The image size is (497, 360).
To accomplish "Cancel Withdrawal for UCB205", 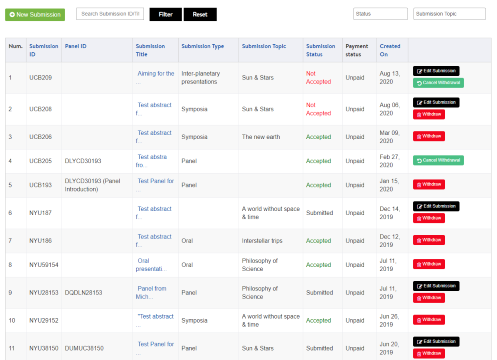I will coord(438,160).
